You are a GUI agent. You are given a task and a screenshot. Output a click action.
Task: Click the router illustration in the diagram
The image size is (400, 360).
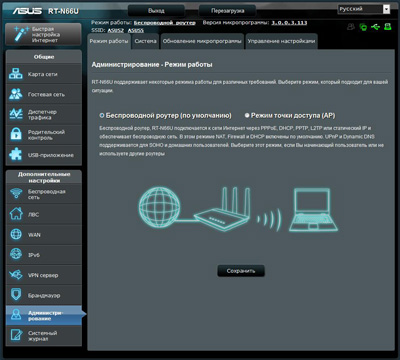coord(223,208)
